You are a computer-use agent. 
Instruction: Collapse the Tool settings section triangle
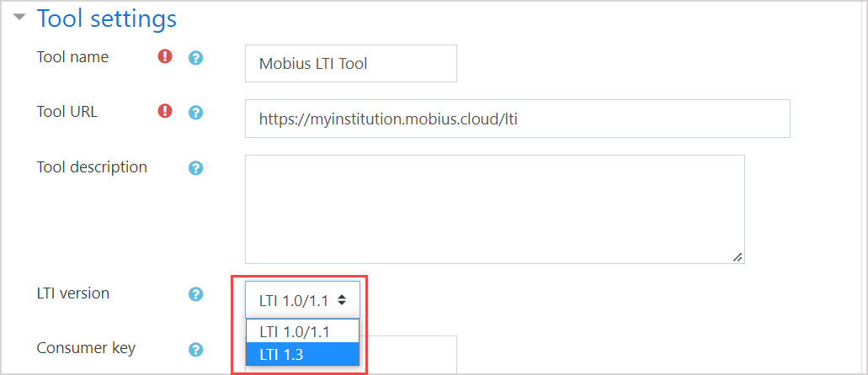[x=20, y=18]
